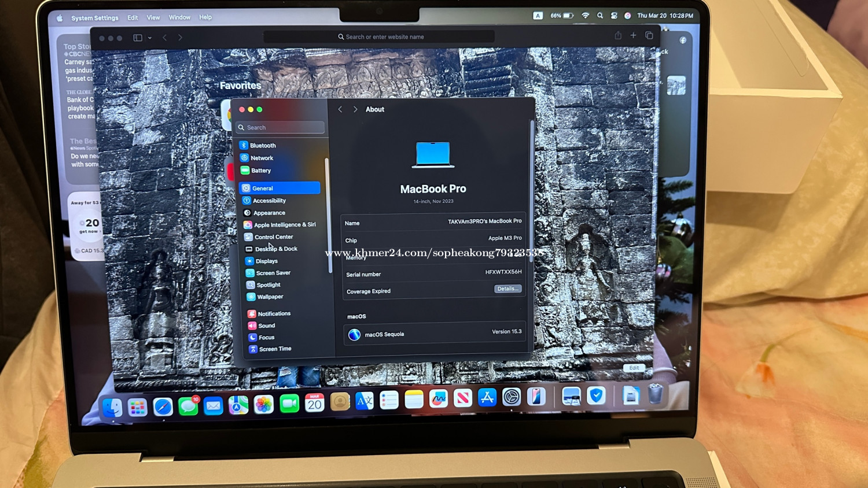Click the Settings search field
The image size is (868, 488).
pyautogui.click(x=280, y=127)
